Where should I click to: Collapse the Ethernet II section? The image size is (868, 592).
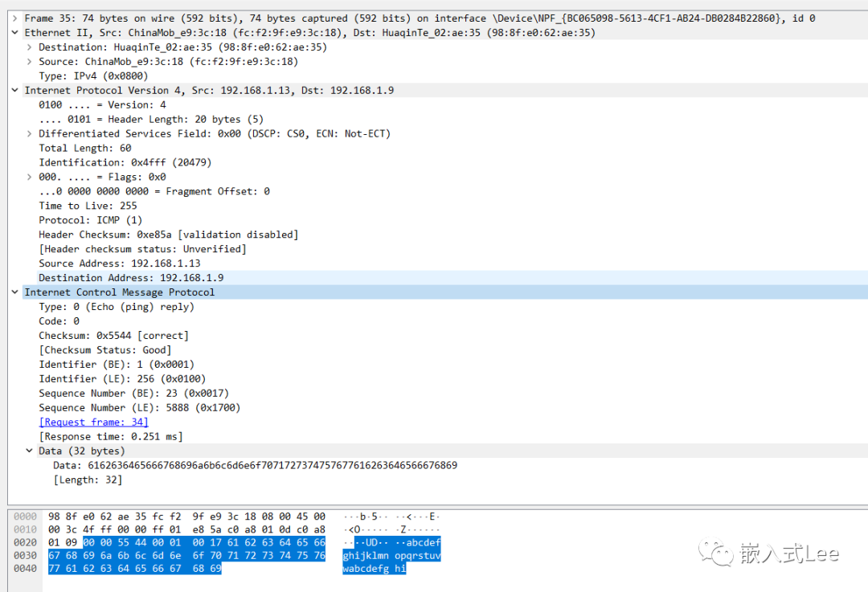pyautogui.click(x=15, y=33)
